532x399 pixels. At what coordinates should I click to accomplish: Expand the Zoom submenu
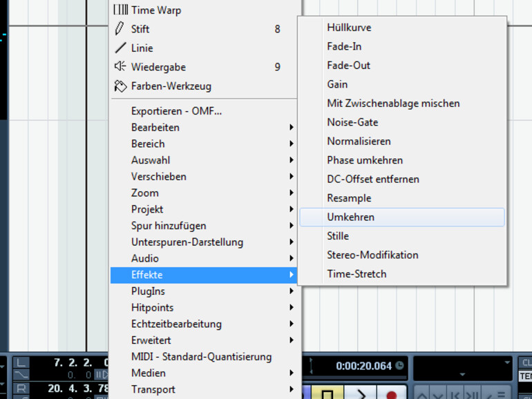point(204,193)
